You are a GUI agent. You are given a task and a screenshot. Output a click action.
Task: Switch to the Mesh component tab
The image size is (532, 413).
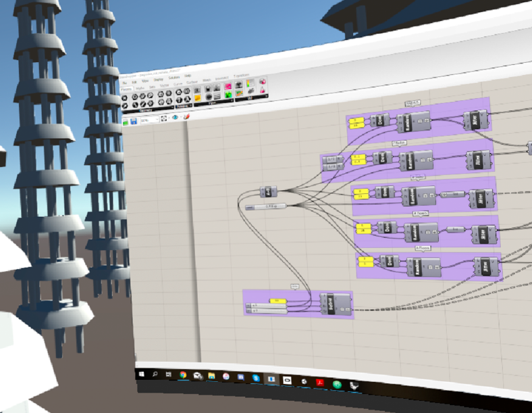point(207,80)
